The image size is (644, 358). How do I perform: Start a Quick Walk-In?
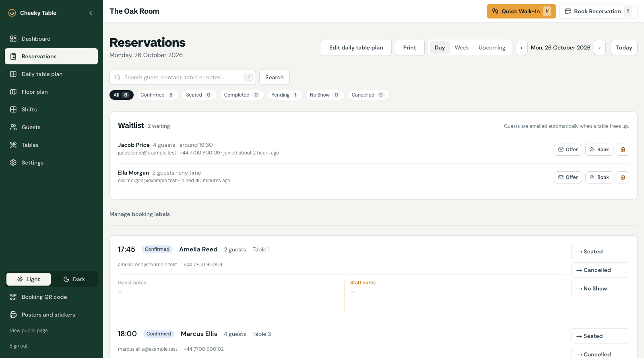[x=522, y=11]
